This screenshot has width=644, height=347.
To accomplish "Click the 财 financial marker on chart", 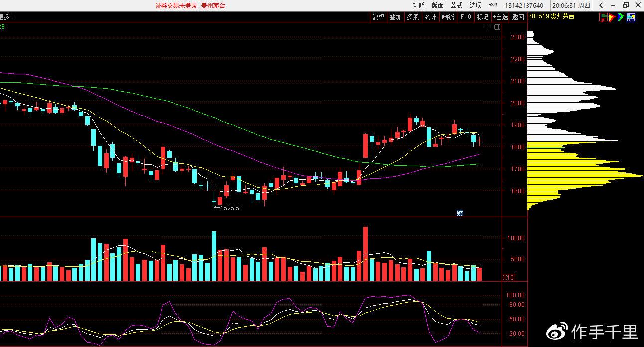I will (x=460, y=213).
